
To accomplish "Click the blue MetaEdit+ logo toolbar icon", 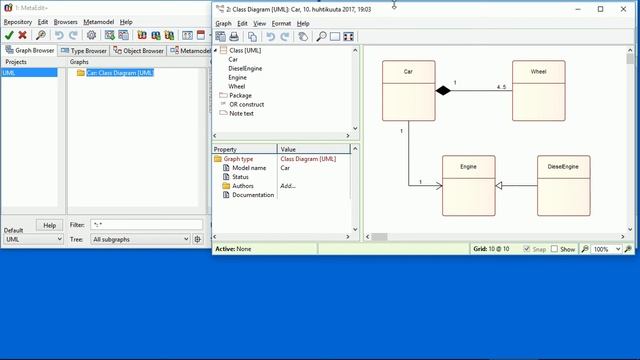I will click(156, 36).
